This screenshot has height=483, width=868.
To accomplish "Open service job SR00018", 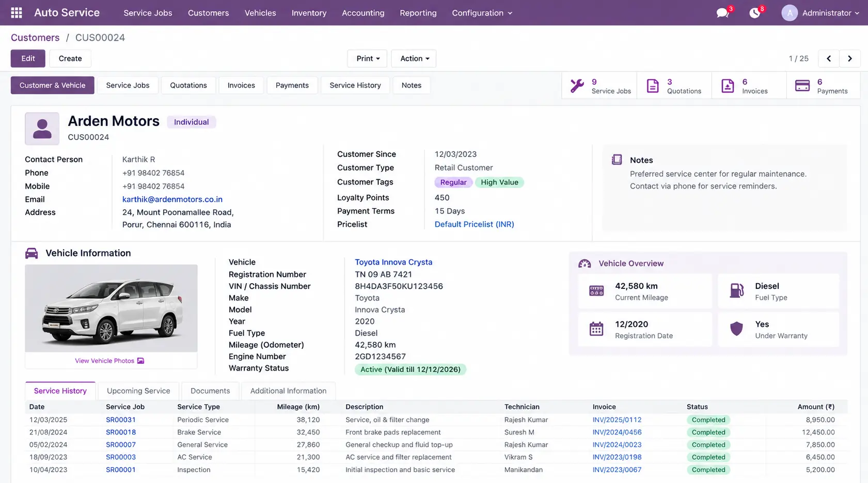I will [121, 432].
